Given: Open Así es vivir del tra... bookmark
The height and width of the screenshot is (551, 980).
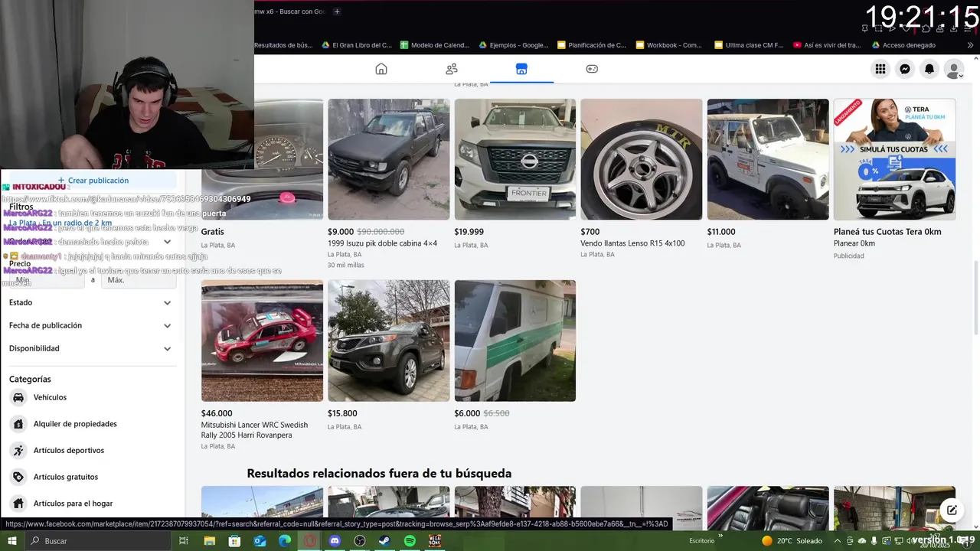Looking at the screenshot, I should (x=828, y=45).
